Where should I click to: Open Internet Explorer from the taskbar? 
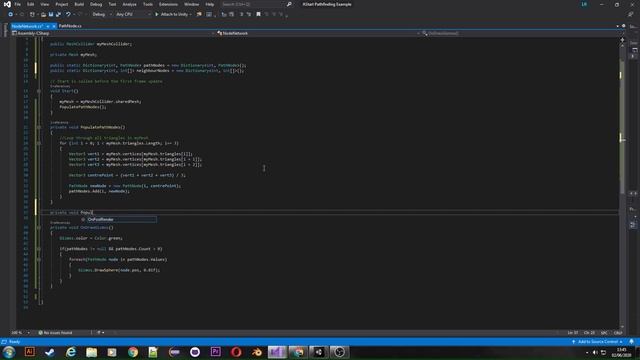(71, 352)
